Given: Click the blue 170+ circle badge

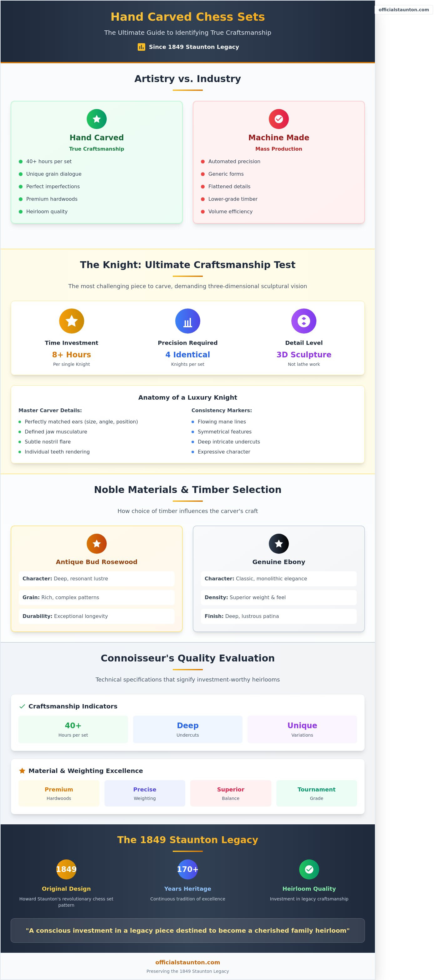Looking at the screenshot, I should [x=187, y=869].
